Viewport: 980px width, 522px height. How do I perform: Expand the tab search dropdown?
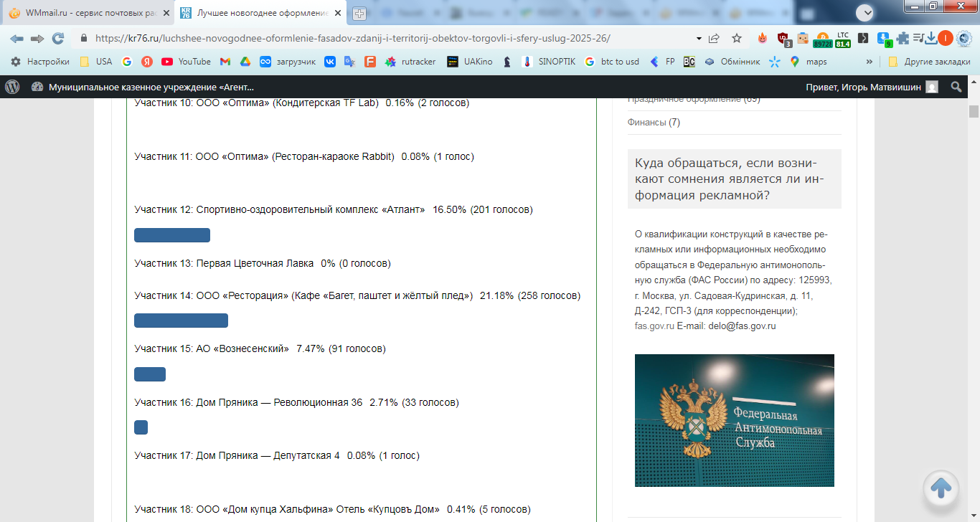click(864, 12)
